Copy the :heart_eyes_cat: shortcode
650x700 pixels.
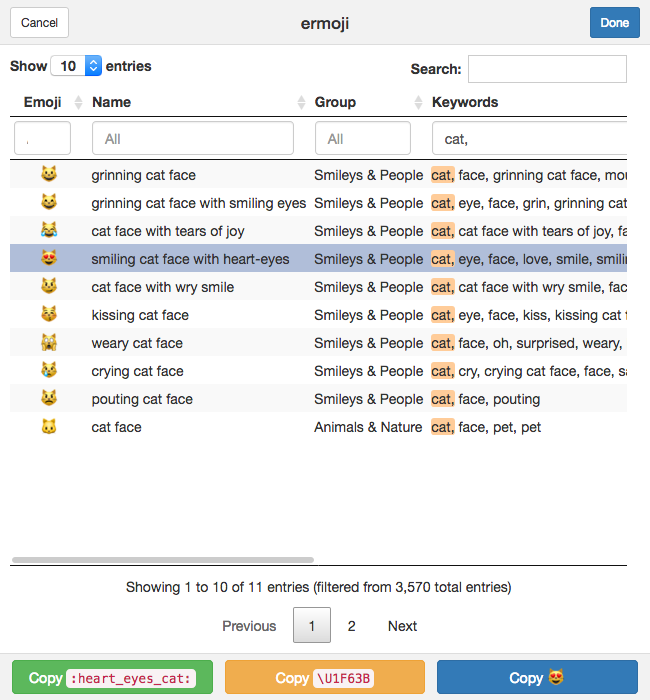click(112, 677)
